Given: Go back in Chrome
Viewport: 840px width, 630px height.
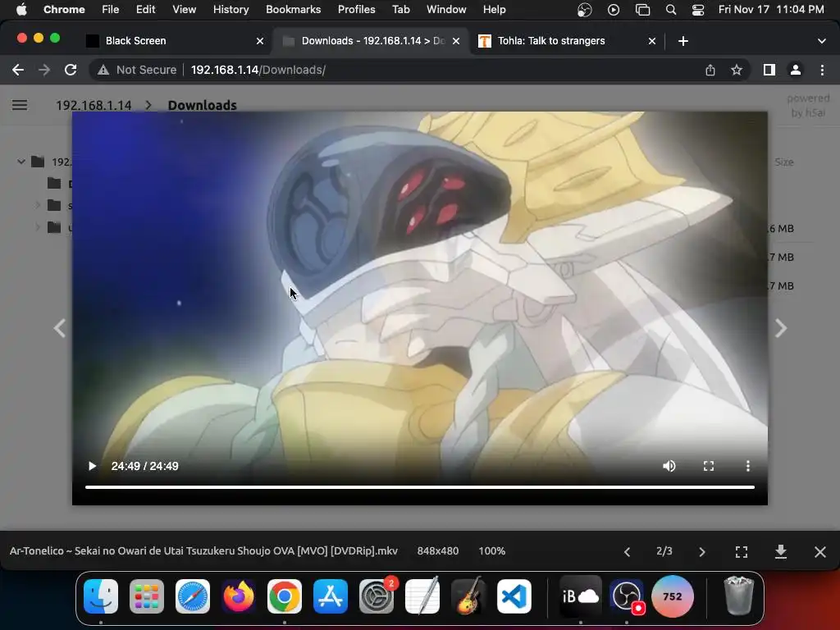Looking at the screenshot, I should click(x=18, y=70).
